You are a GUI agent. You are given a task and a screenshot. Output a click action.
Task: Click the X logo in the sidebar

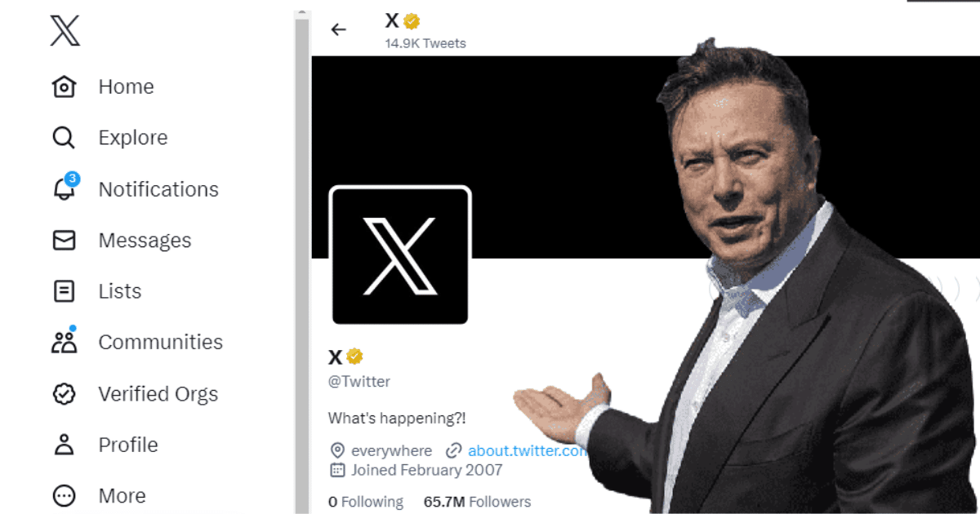click(x=65, y=30)
